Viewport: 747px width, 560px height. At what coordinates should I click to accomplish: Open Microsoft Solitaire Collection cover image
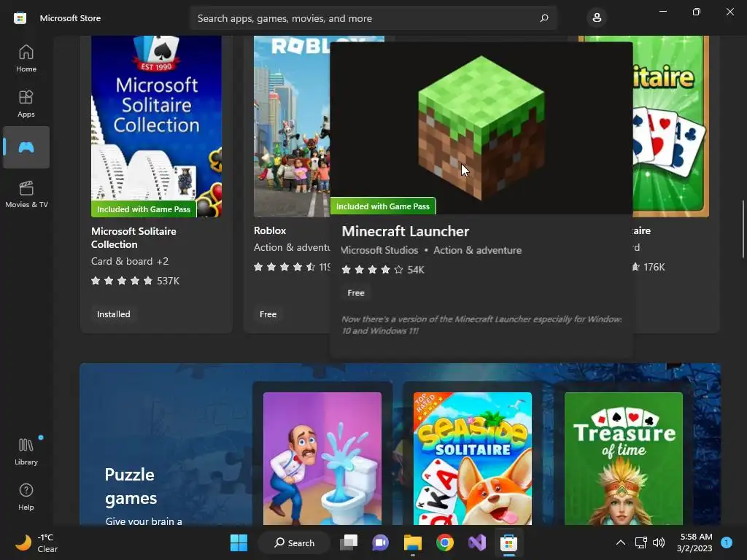pyautogui.click(x=156, y=126)
